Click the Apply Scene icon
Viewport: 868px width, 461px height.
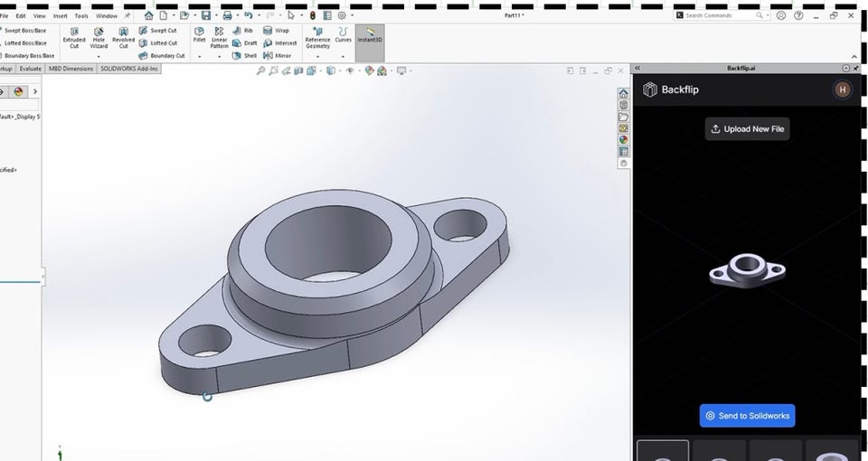pos(382,71)
